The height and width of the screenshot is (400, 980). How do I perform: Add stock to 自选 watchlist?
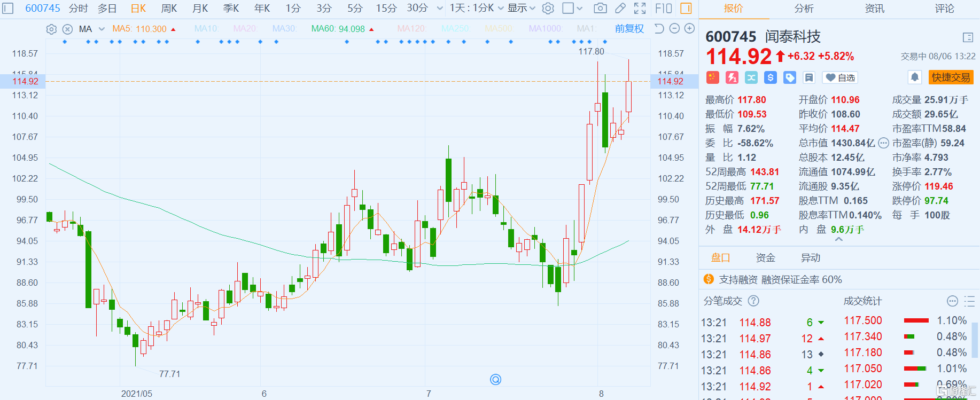coord(840,77)
